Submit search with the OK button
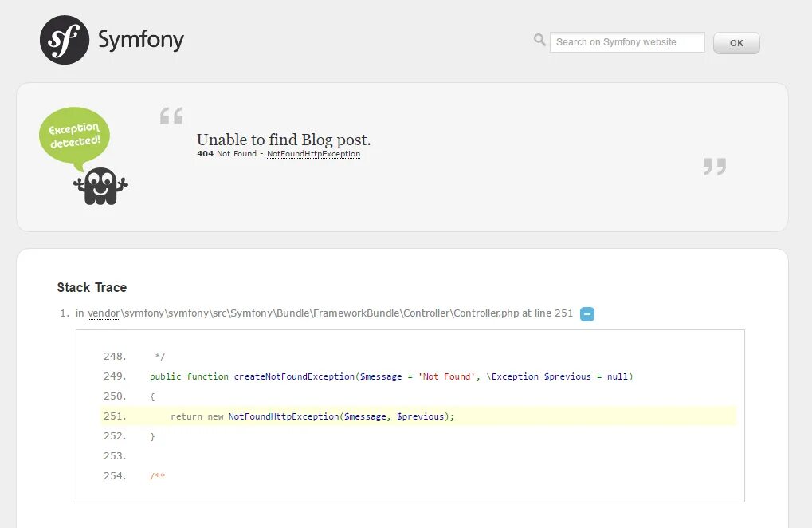The width and height of the screenshot is (812, 528). click(736, 43)
